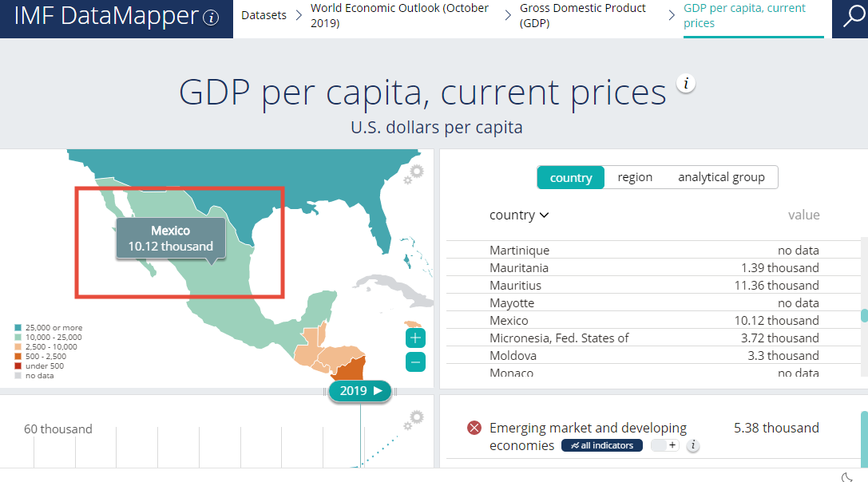Click info icon next to GDP per capita title
Image resolution: width=868 pixels, height=482 pixels.
pos(686,84)
